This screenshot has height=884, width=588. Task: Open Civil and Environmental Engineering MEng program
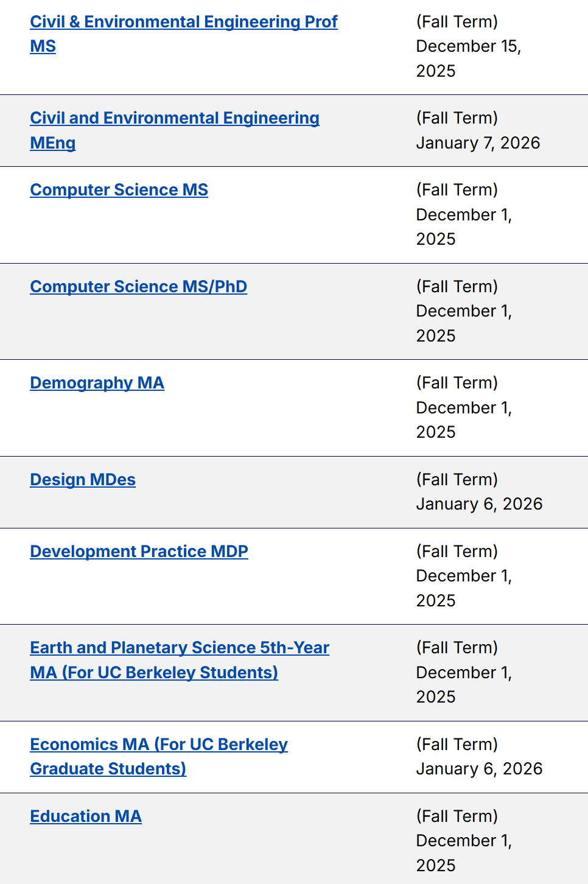tap(174, 118)
